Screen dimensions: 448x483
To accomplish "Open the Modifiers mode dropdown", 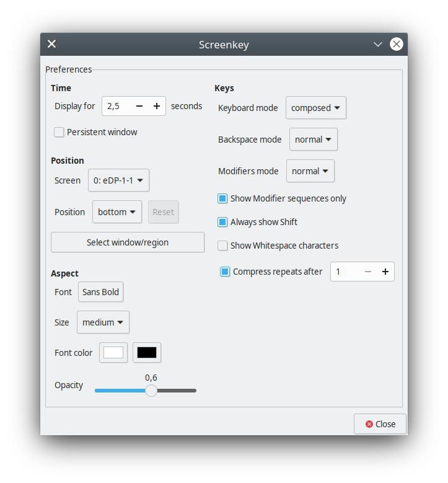I will click(x=310, y=171).
